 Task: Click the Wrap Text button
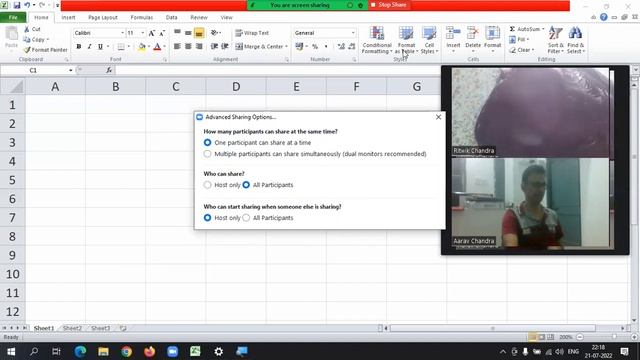(252, 33)
